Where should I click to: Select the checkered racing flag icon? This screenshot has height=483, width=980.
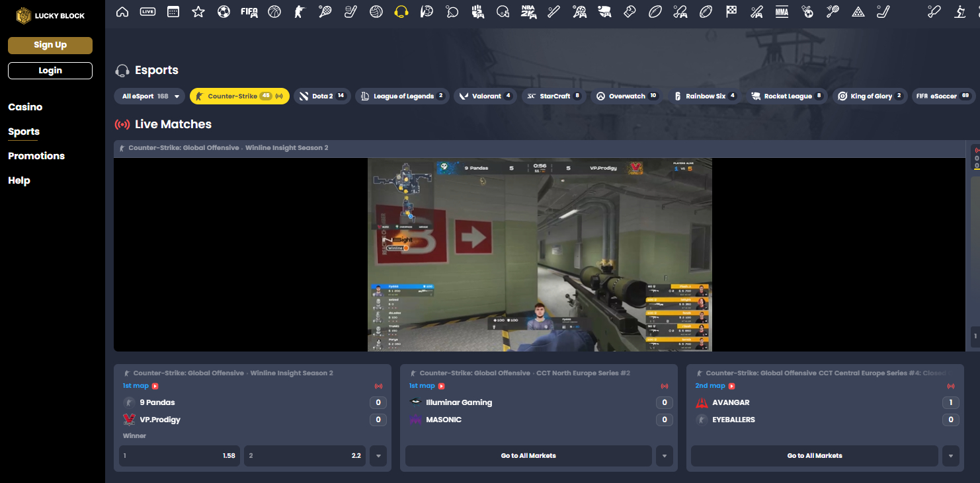click(731, 11)
